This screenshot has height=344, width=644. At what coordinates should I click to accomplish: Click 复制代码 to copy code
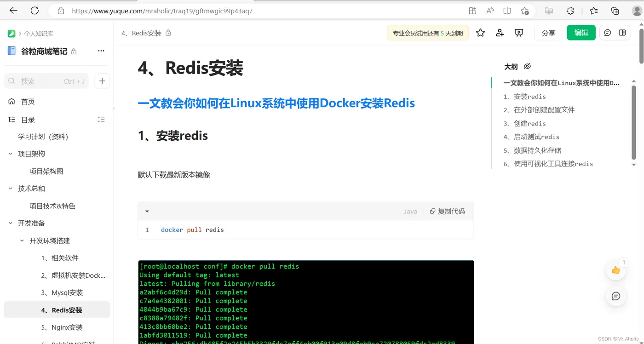447,212
